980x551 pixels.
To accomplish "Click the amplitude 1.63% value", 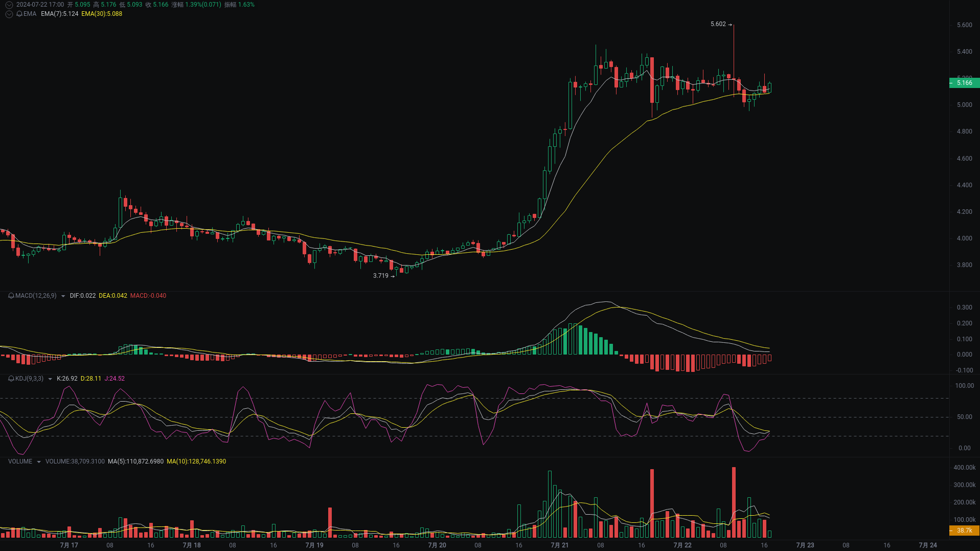I will coord(246,5).
